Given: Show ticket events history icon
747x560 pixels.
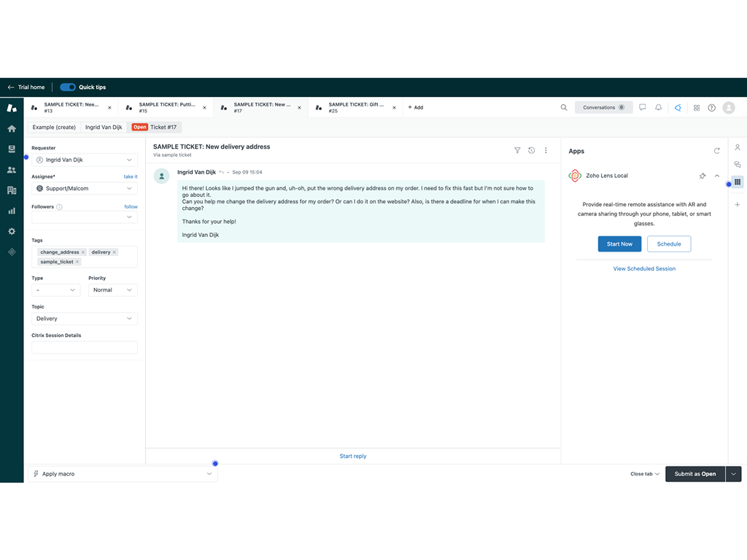Looking at the screenshot, I should (531, 150).
